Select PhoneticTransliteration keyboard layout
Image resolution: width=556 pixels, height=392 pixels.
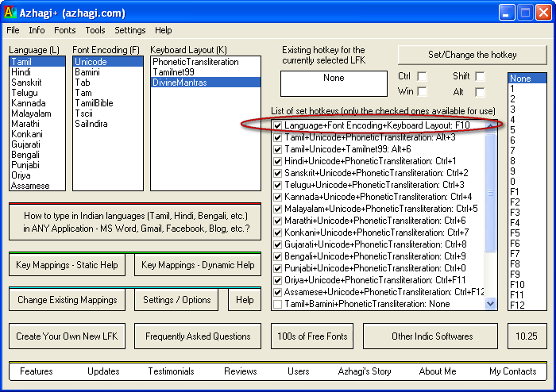[206, 62]
